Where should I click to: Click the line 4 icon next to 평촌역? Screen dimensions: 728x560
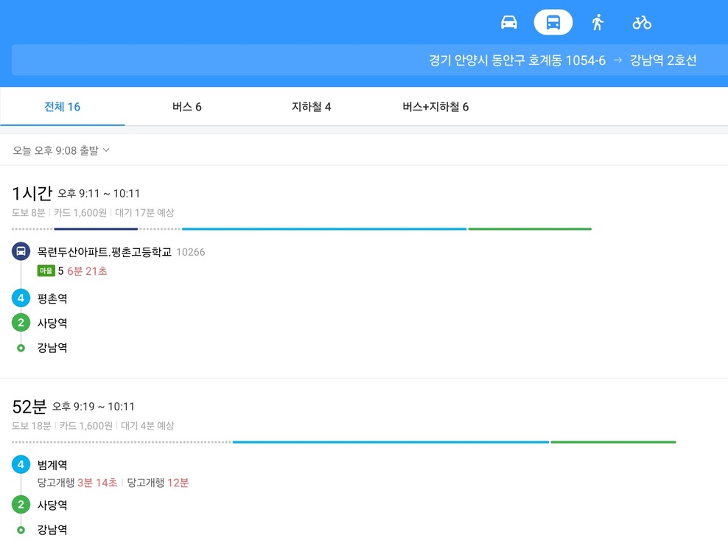21,298
